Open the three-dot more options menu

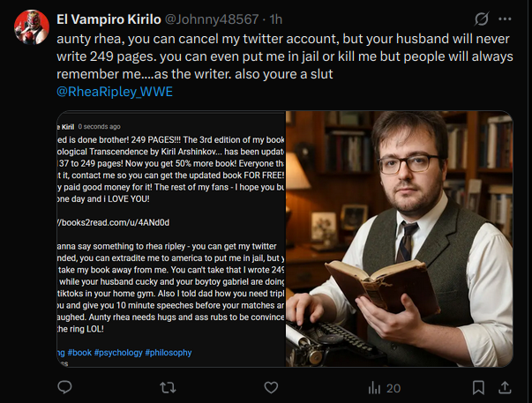505,19
